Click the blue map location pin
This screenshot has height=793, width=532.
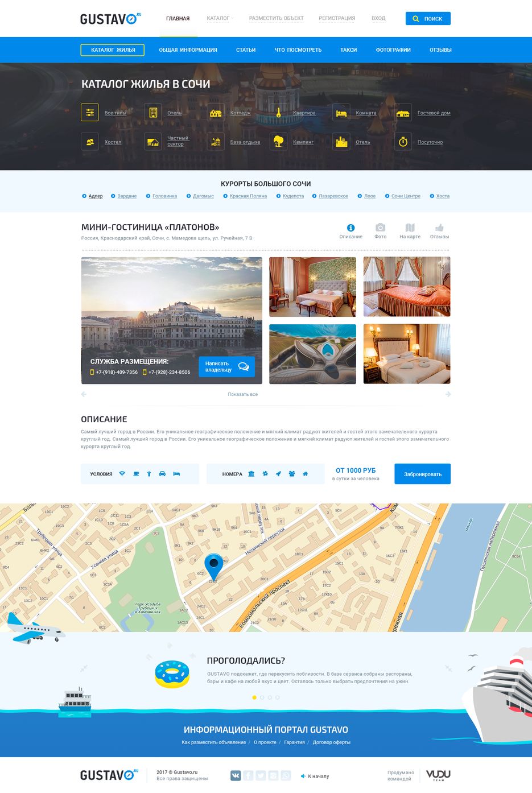click(213, 567)
